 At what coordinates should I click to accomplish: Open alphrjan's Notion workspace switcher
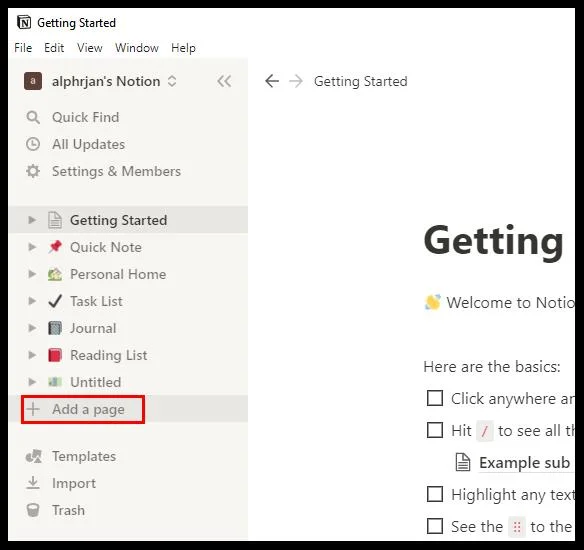pos(100,81)
